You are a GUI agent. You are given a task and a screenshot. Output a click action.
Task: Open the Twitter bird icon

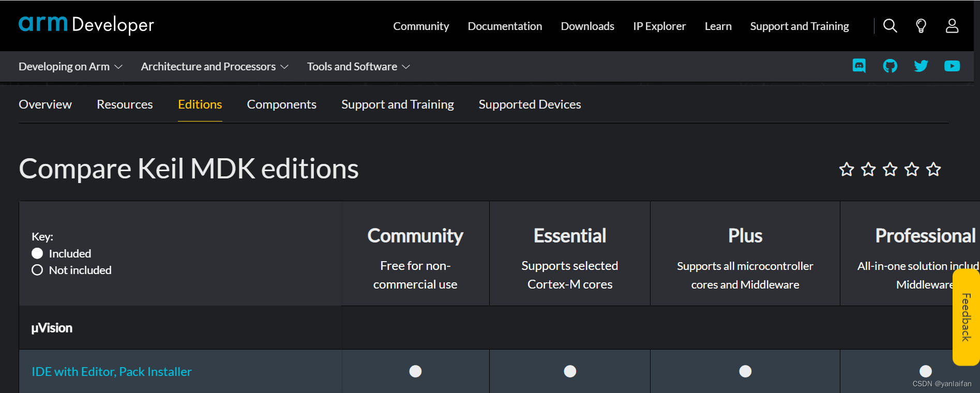point(921,66)
